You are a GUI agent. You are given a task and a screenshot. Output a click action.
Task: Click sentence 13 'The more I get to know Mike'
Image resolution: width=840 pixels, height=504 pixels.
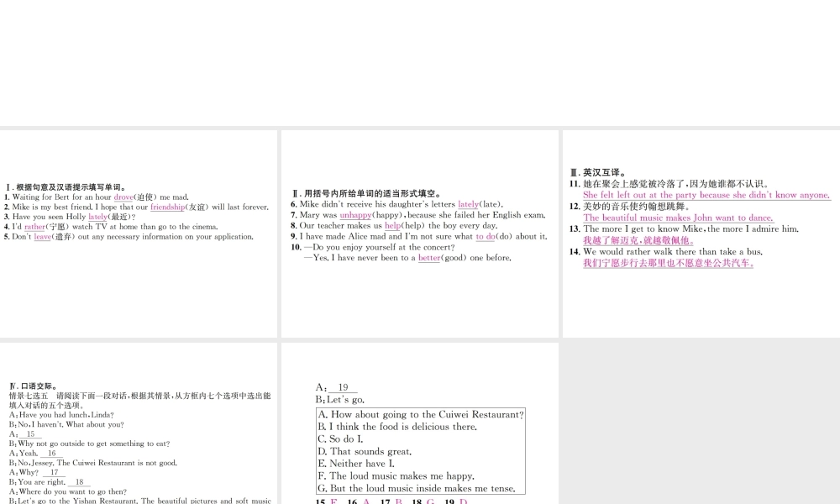[684, 228]
